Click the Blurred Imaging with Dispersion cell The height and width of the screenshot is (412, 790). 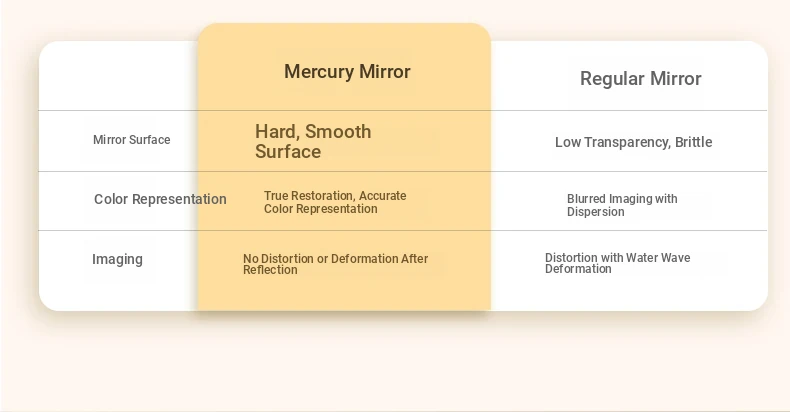pyautogui.click(x=622, y=205)
